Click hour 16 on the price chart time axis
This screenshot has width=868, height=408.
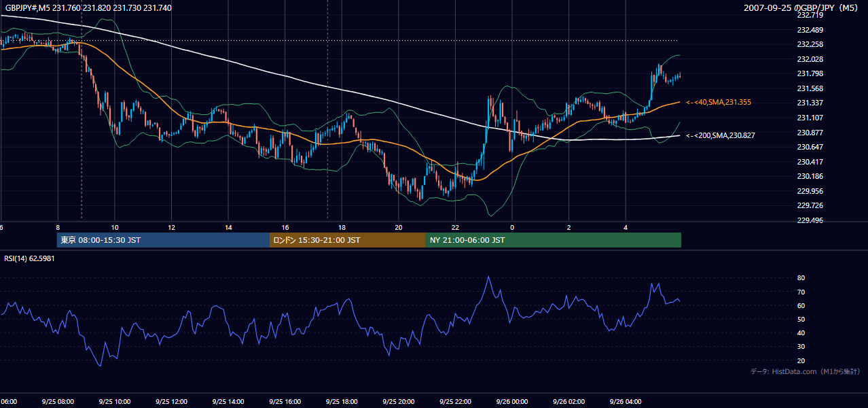pyautogui.click(x=285, y=228)
